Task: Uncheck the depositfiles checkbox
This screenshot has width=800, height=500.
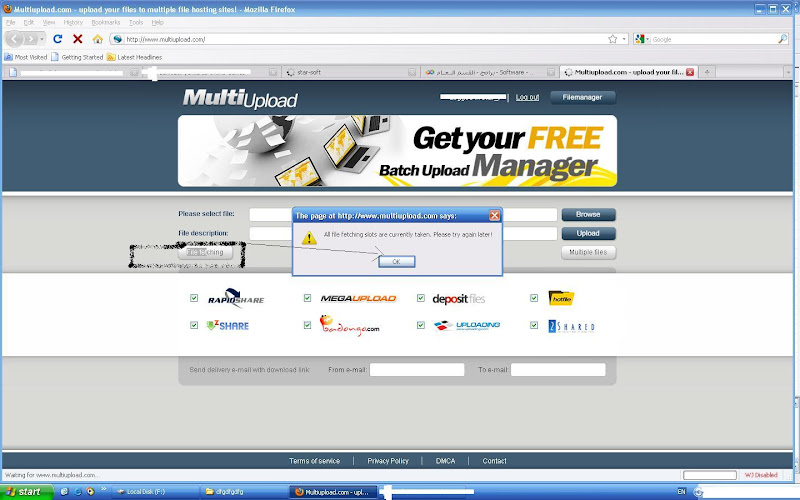Action: click(x=420, y=298)
